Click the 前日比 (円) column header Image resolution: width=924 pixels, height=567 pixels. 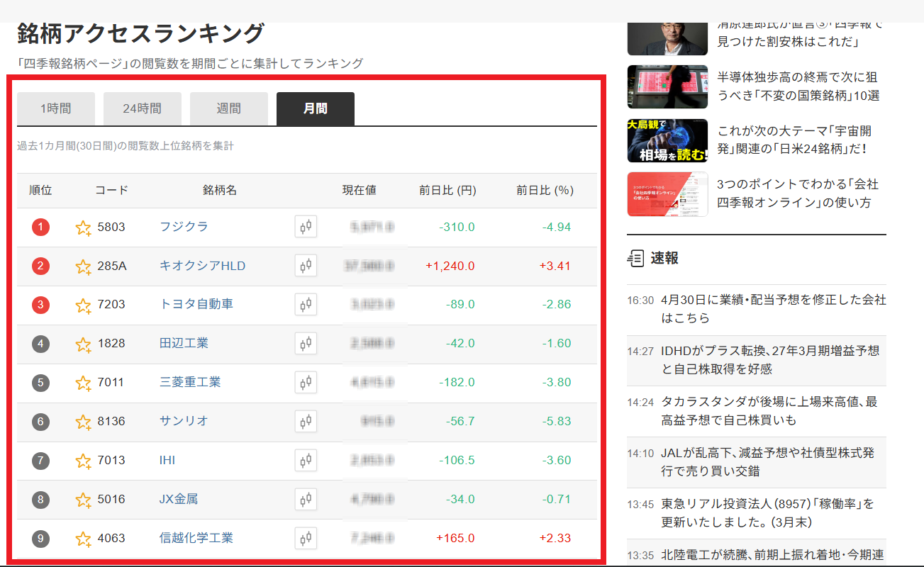(x=447, y=191)
